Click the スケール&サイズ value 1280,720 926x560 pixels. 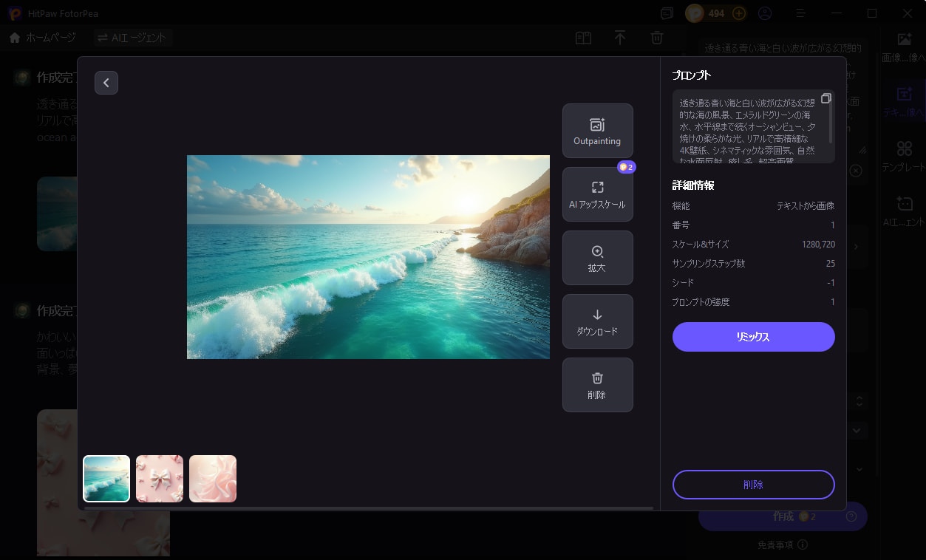coord(818,244)
